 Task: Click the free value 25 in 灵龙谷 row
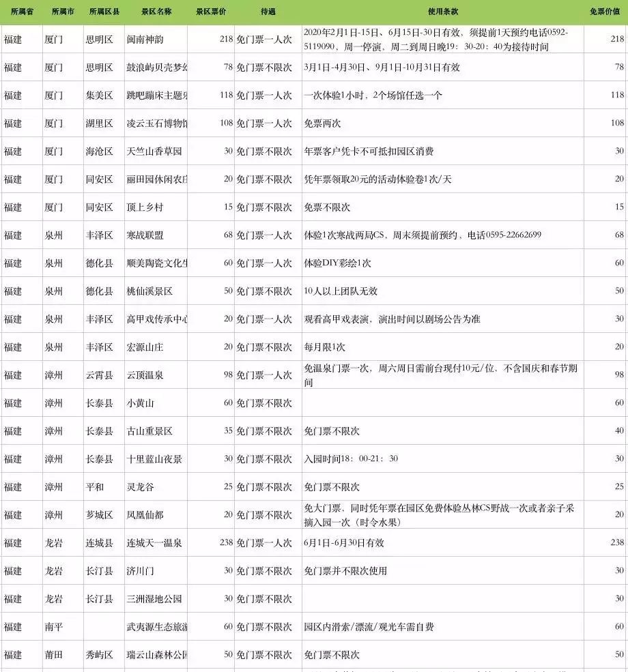pyautogui.click(x=619, y=487)
